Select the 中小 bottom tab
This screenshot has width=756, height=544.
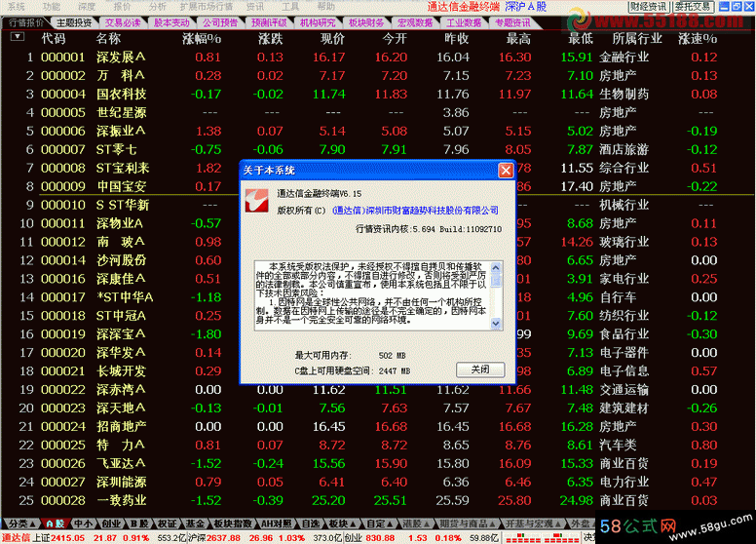coord(84,524)
